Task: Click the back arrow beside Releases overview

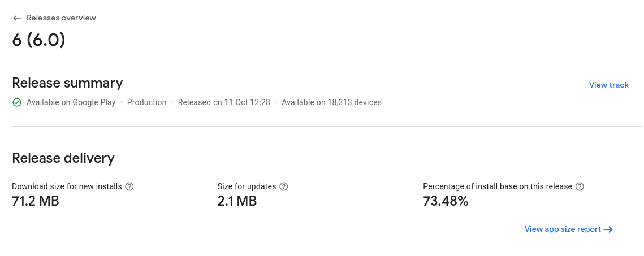Action: point(17,18)
